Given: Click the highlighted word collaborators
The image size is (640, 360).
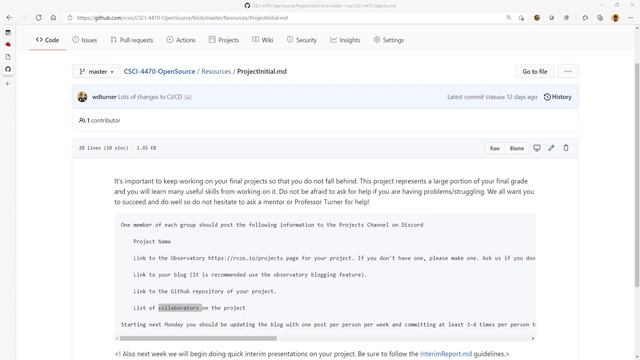Looking at the screenshot, I should pyautogui.click(x=180, y=308).
